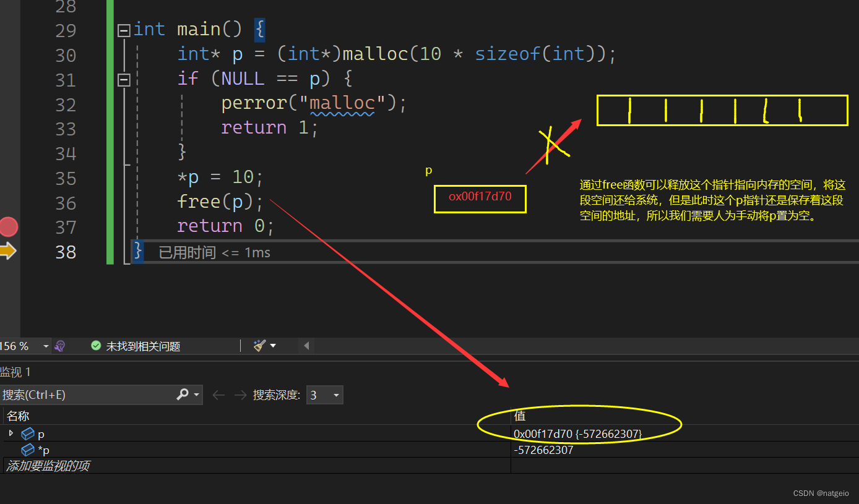The width and height of the screenshot is (859, 504).
Task: Toggle the red breakpoint in the left margin
Action: click(9, 227)
